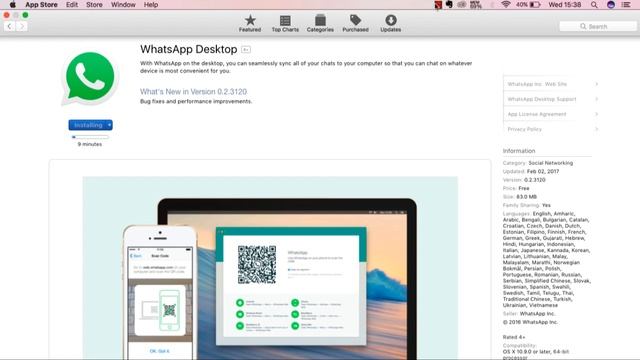Image resolution: width=640 pixels, height=360 pixels.
Task: Open the Edit menu
Action: (72, 5)
